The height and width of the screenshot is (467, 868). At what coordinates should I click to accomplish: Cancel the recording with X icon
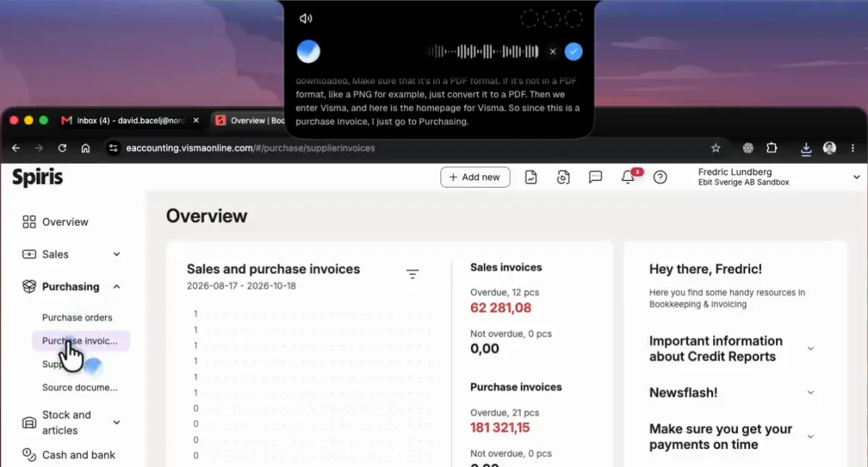[553, 51]
